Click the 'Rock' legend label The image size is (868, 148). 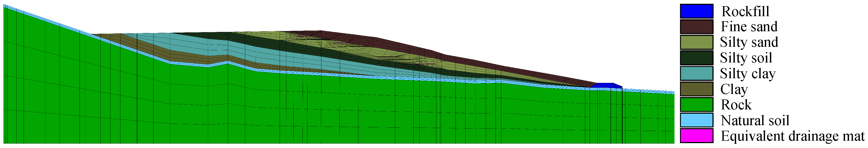pyautogui.click(x=736, y=105)
